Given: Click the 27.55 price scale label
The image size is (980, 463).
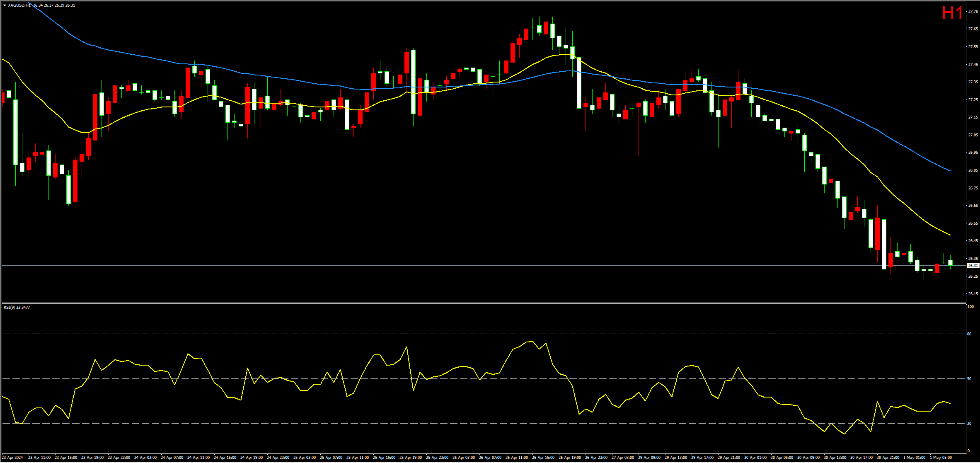Looking at the screenshot, I should pos(973,47).
